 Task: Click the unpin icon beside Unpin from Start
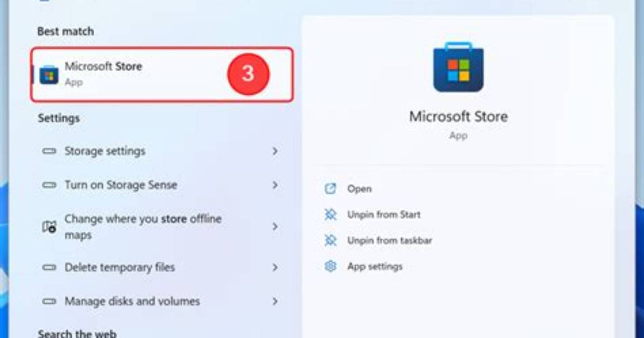[330, 214]
